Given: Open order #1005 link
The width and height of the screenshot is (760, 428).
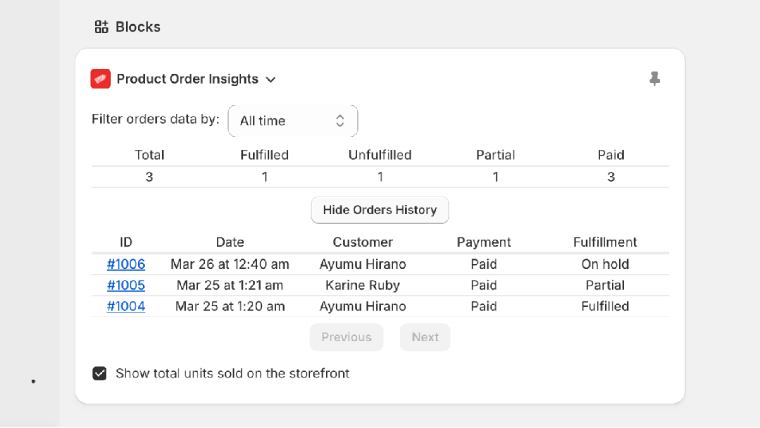Looking at the screenshot, I should coord(126,285).
